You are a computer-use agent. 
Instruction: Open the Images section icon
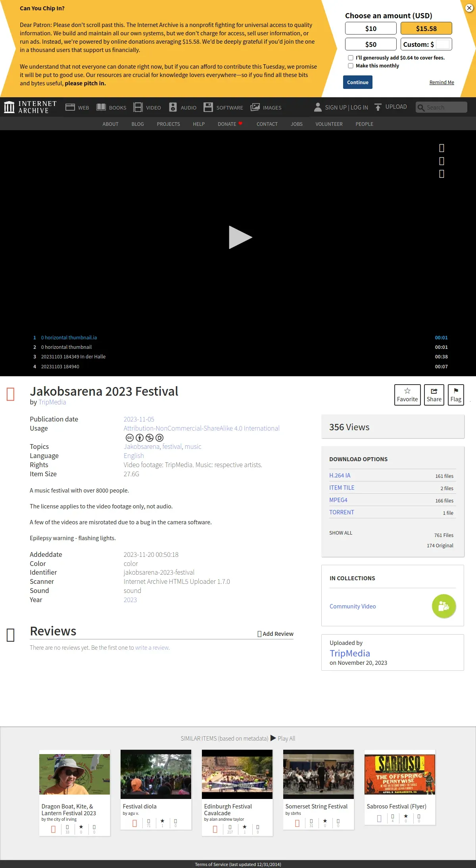(x=255, y=107)
